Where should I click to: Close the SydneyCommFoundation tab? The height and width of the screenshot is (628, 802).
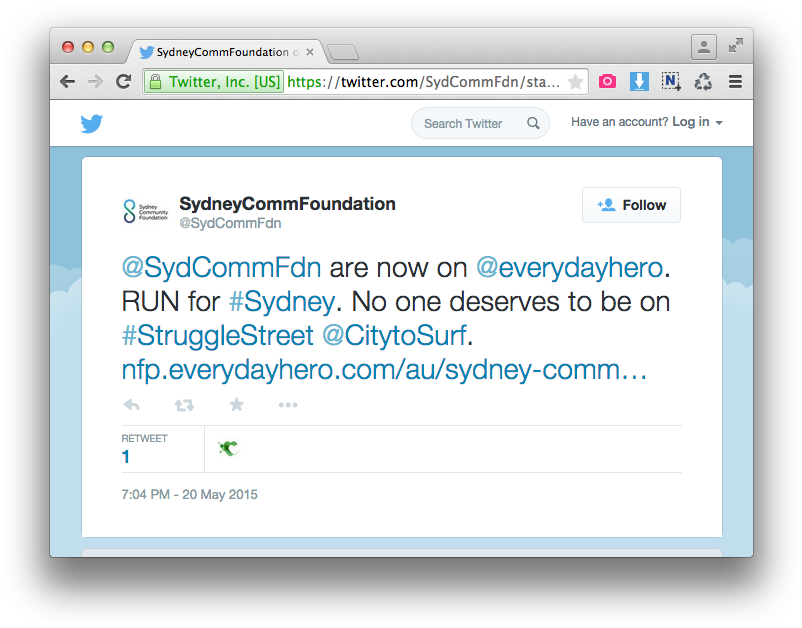coord(310,52)
